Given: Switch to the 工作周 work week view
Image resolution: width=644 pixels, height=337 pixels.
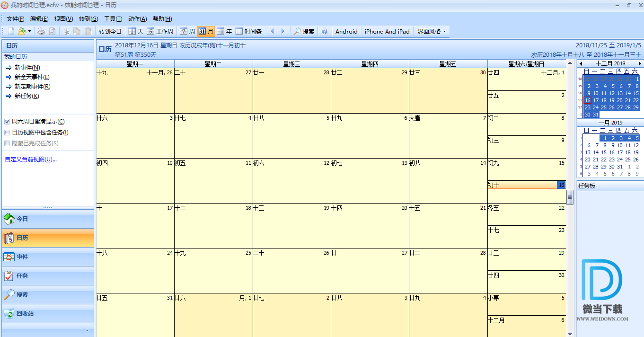Looking at the screenshot, I should pyautogui.click(x=160, y=31).
